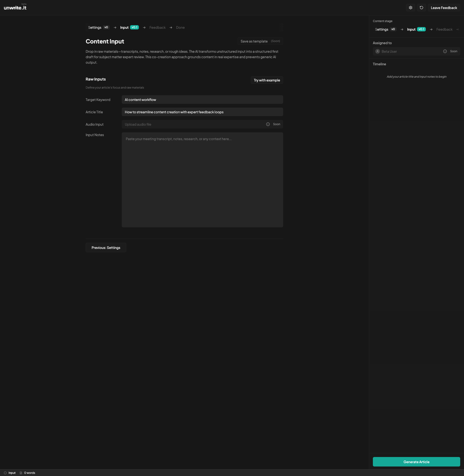Click the unwrite.it logo

(x=15, y=8)
